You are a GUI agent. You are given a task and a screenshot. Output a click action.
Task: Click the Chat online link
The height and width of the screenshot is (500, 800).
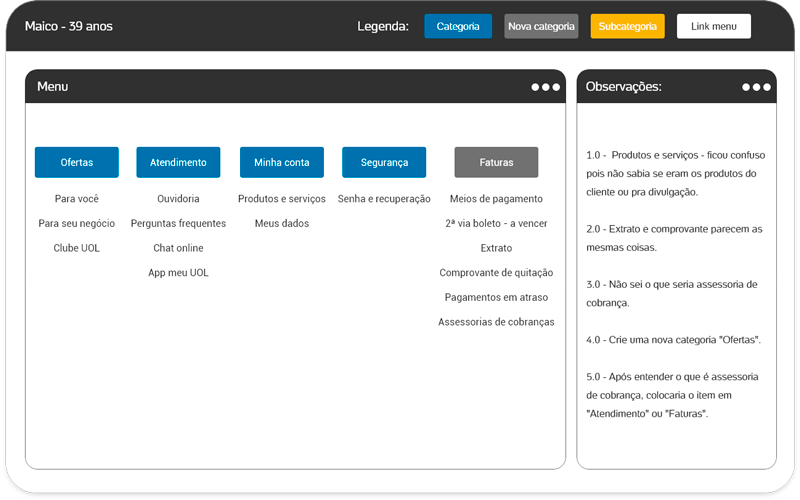click(x=178, y=248)
